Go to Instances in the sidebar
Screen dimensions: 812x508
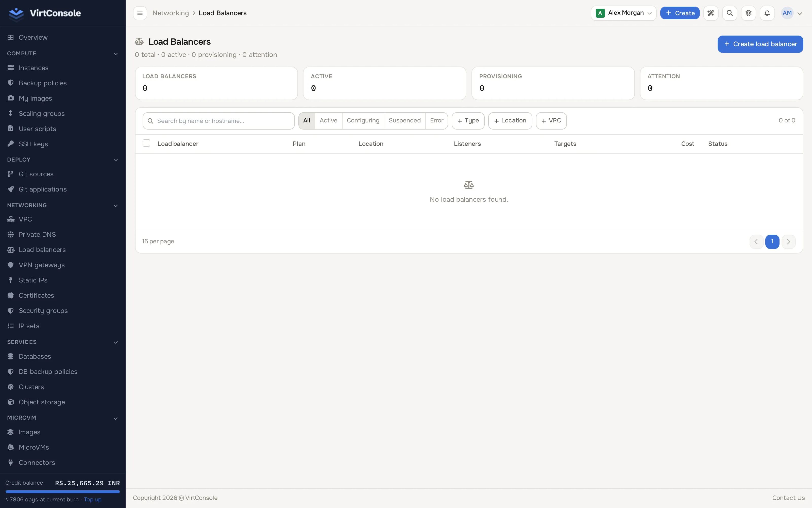(63, 68)
